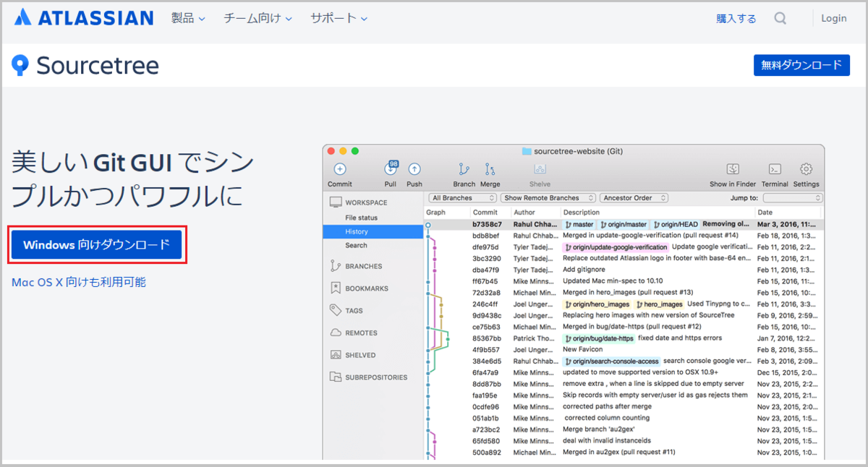Image resolution: width=868 pixels, height=467 pixels.
Task: Click the Windows 向けダウンロード button
Action: (x=96, y=245)
